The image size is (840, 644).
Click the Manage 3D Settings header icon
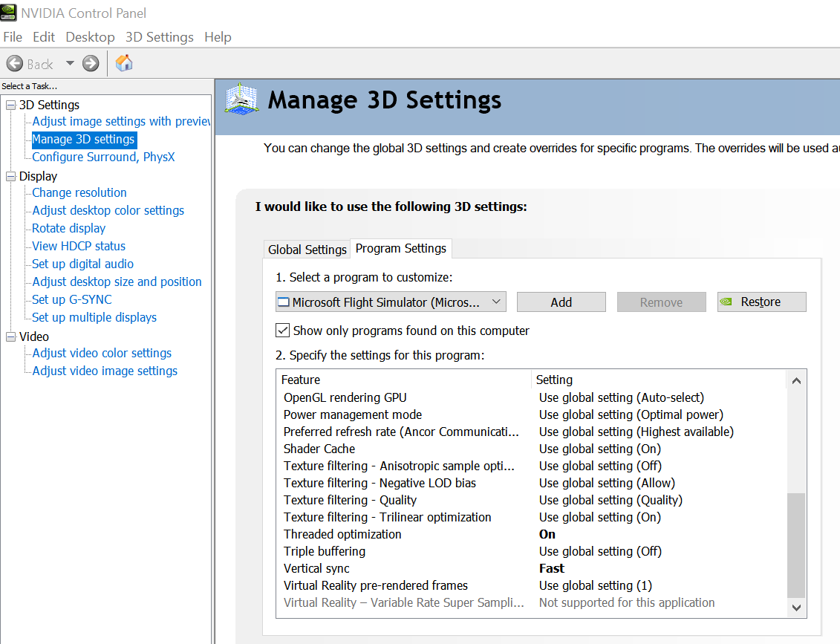pyautogui.click(x=242, y=100)
